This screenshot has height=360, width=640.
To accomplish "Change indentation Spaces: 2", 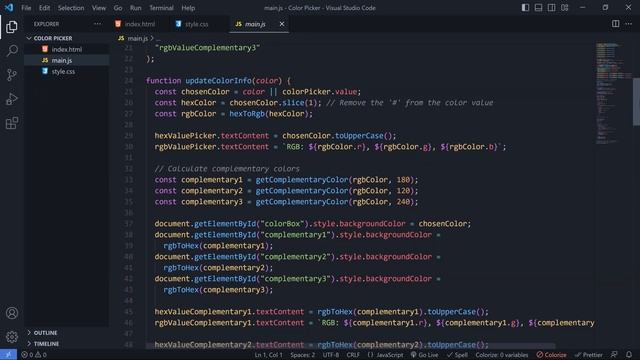I will tap(302, 355).
